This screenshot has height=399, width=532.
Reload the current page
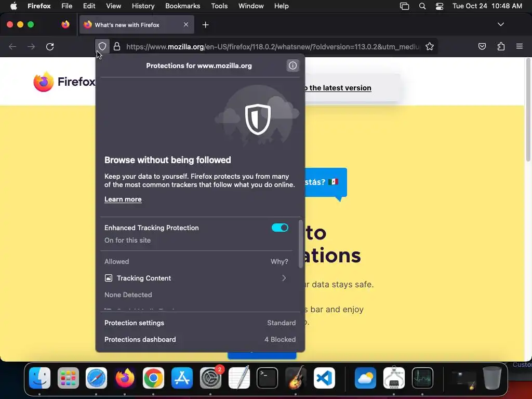click(50, 46)
